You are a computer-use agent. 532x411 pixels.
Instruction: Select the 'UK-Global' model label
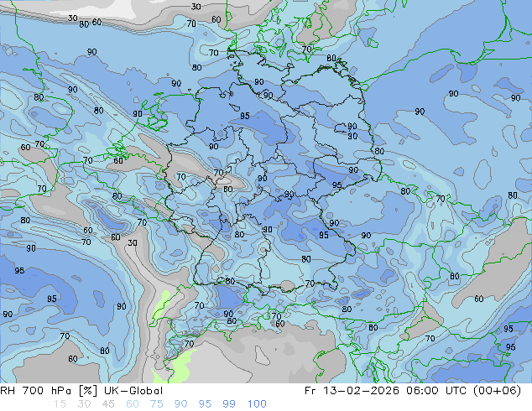tap(133, 391)
